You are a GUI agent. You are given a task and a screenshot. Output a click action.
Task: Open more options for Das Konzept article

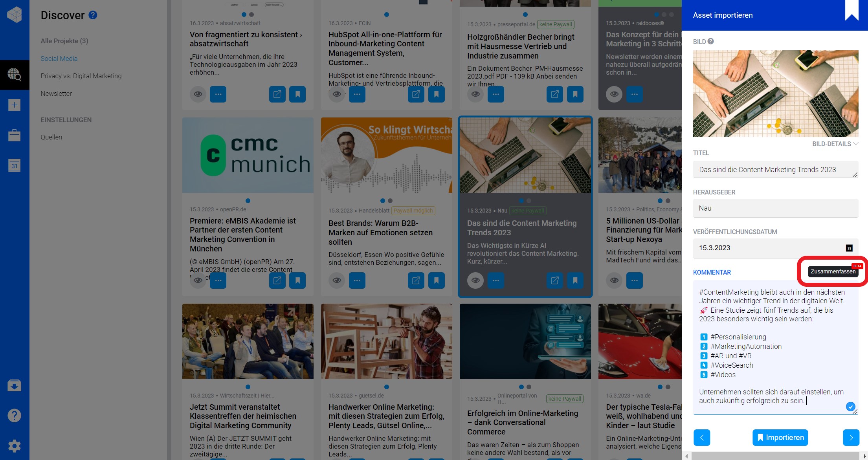click(635, 94)
